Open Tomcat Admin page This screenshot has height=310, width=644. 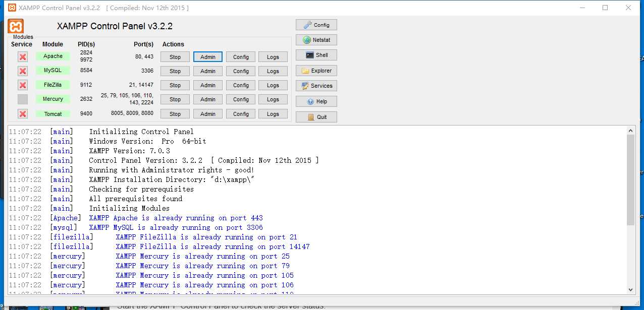point(208,114)
